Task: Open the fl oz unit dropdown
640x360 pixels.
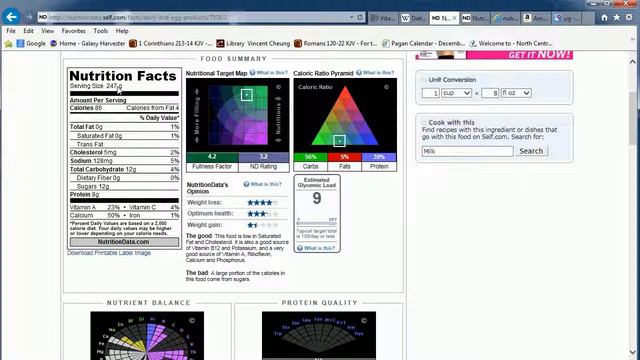Action: [x=516, y=93]
